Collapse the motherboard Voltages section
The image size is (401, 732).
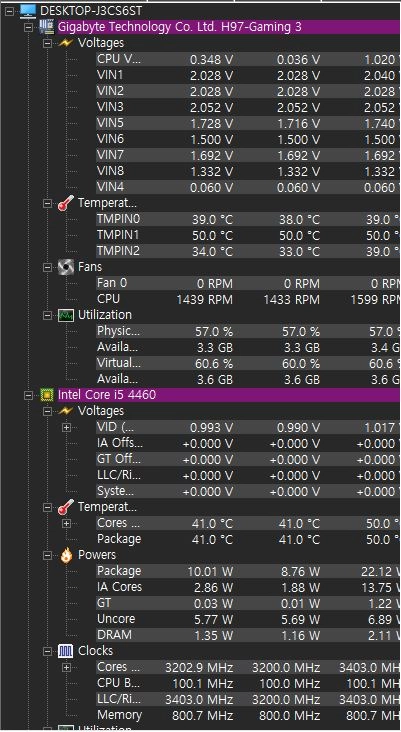tap(48, 43)
